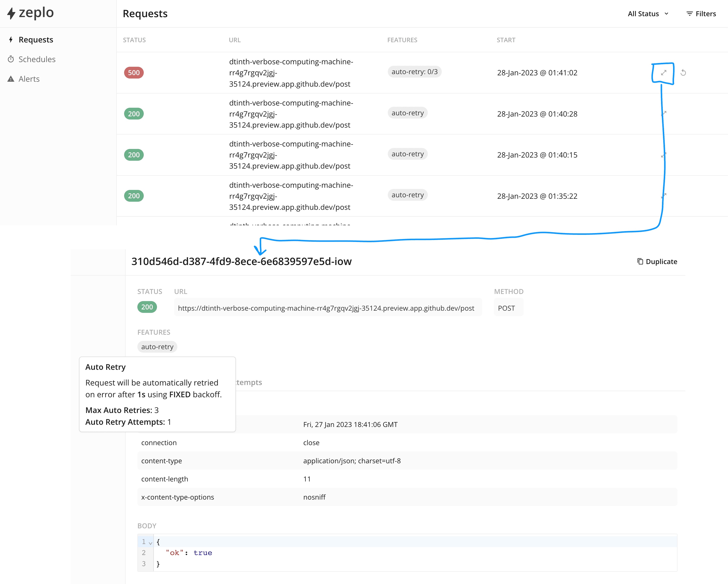Click the URL of the 01:35:22 request
The height and width of the screenshot is (584, 728).
point(291,196)
